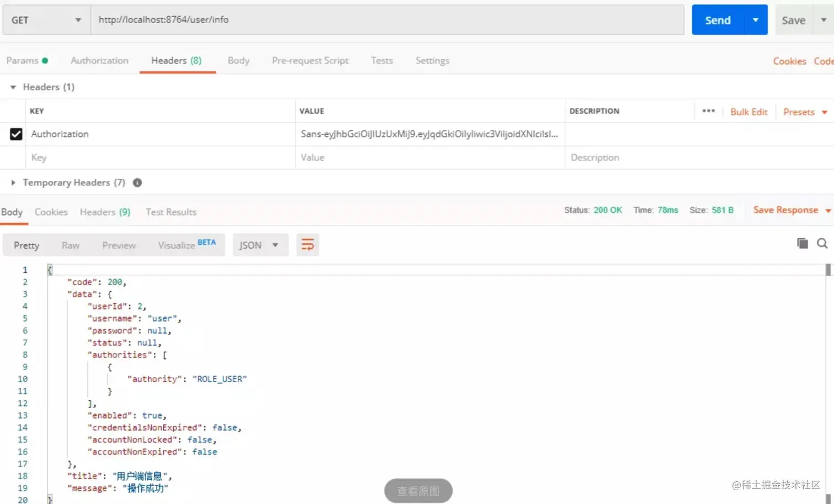Open the JSON format dropdown
Image resolution: width=834 pixels, height=504 pixels.
260,245
